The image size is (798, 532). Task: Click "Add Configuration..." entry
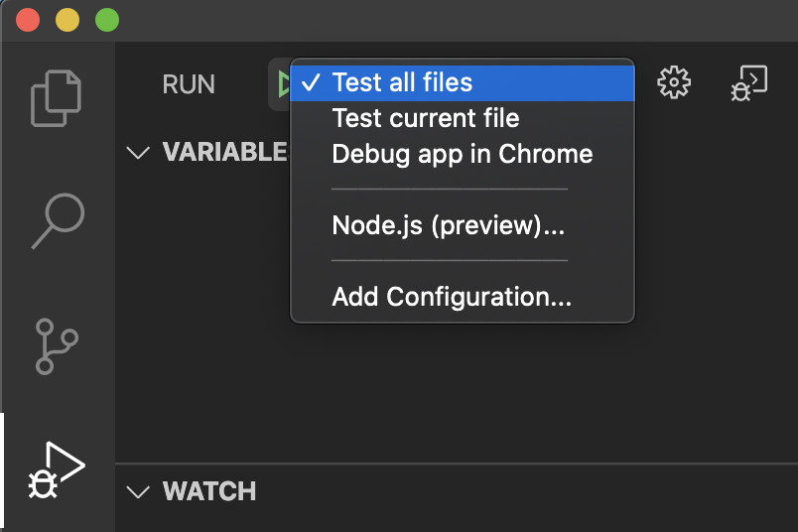452,297
